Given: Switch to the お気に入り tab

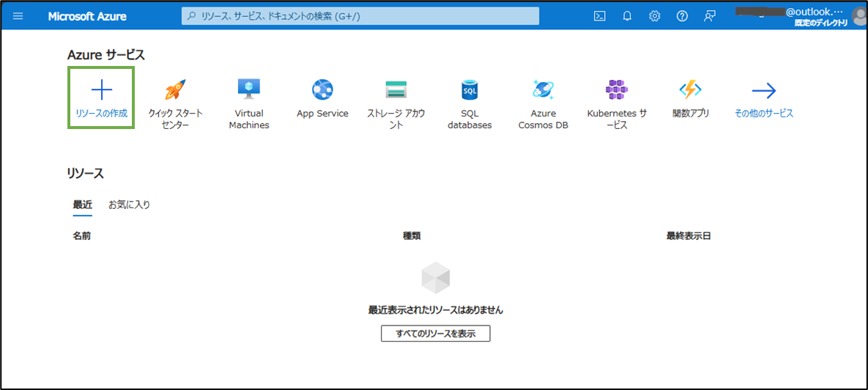Looking at the screenshot, I should point(129,205).
